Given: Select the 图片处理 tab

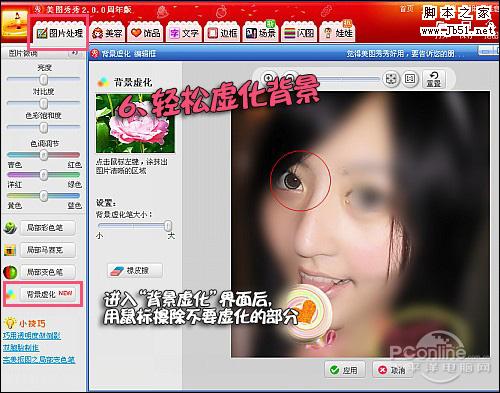Looking at the screenshot, I should [59, 33].
